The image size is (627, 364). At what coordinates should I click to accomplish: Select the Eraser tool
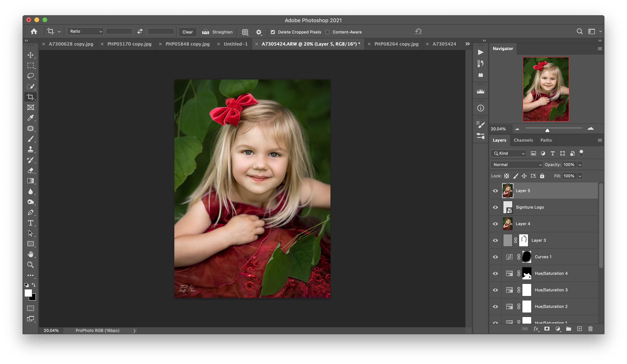click(31, 170)
